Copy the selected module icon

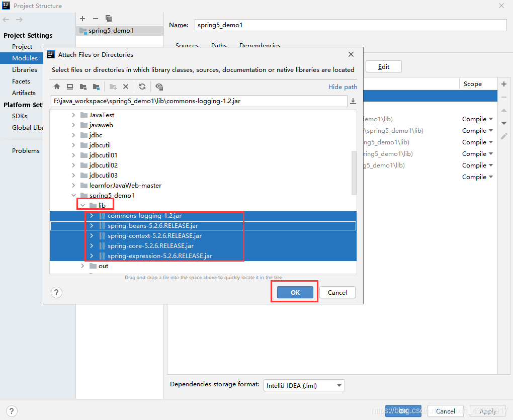click(109, 19)
